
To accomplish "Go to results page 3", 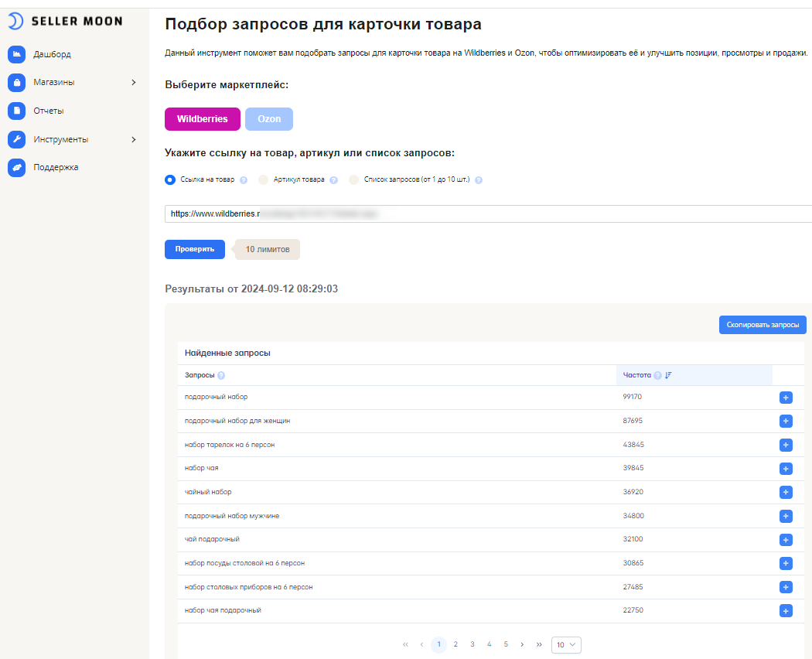I will (x=473, y=644).
